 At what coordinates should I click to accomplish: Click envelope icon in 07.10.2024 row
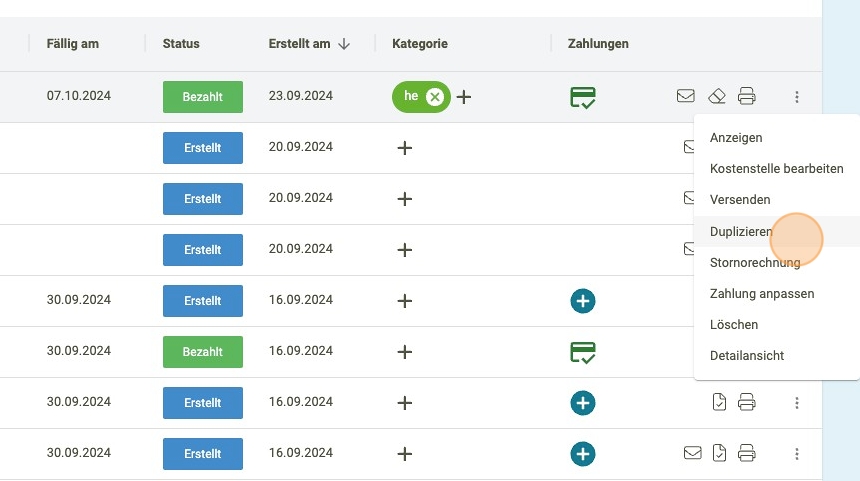click(x=686, y=96)
